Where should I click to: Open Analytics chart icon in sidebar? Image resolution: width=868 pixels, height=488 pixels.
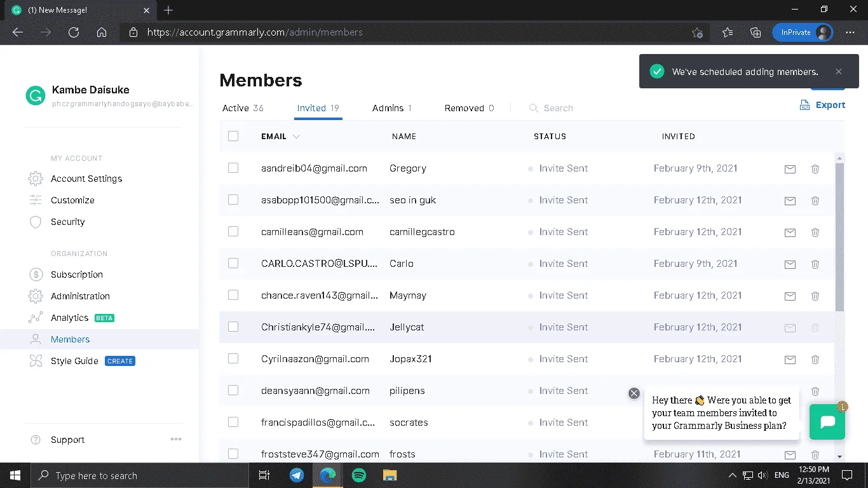point(36,318)
